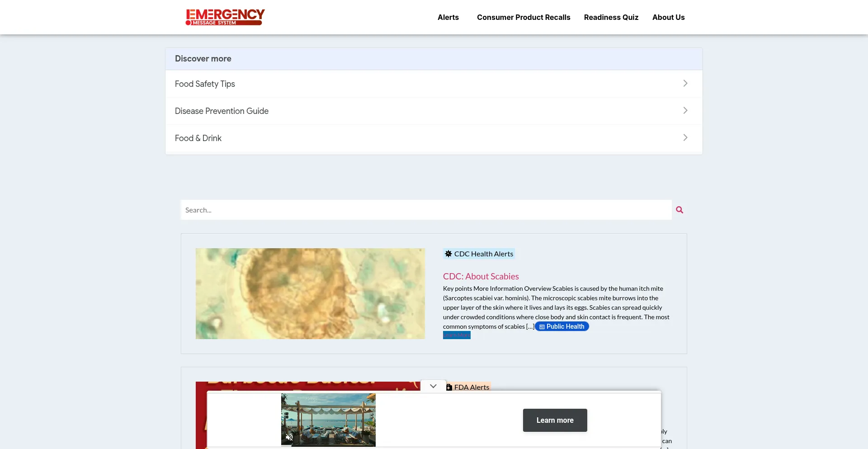The height and width of the screenshot is (449, 868).
Task: Click Learn More under scabies article
Action: pyautogui.click(x=457, y=335)
